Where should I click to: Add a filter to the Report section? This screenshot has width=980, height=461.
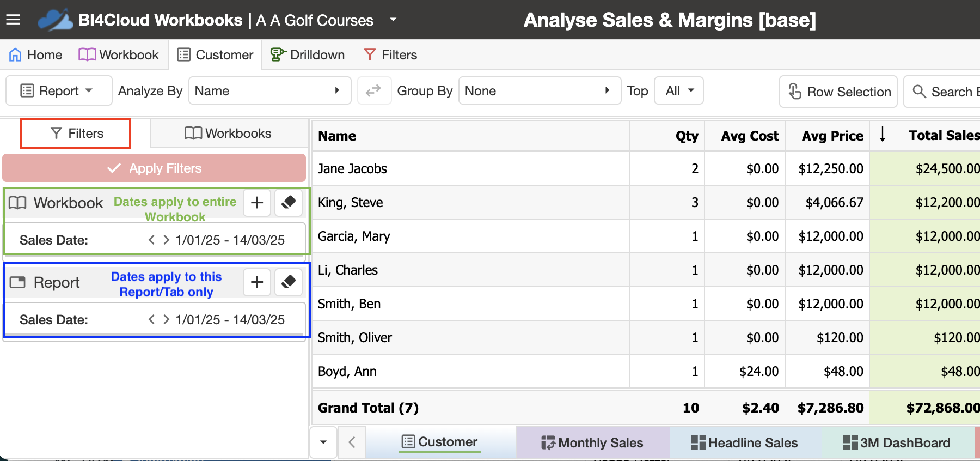pyautogui.click(x=257, y=282)
